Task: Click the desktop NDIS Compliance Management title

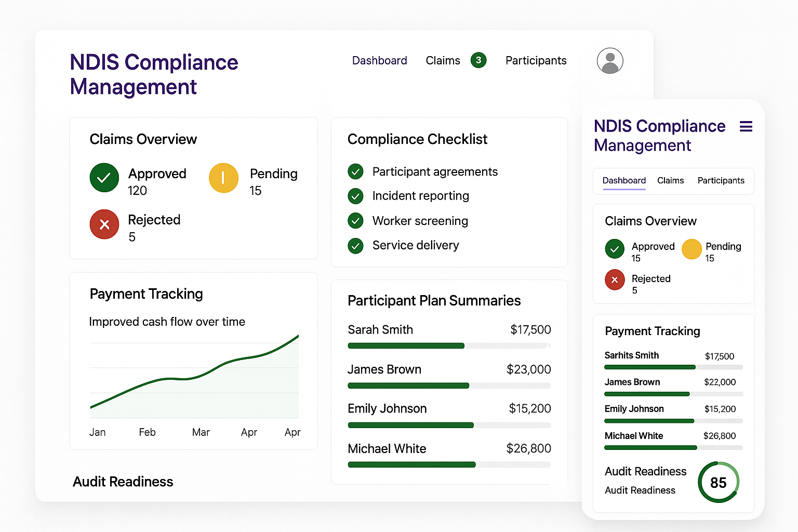Action: point(154,74)
